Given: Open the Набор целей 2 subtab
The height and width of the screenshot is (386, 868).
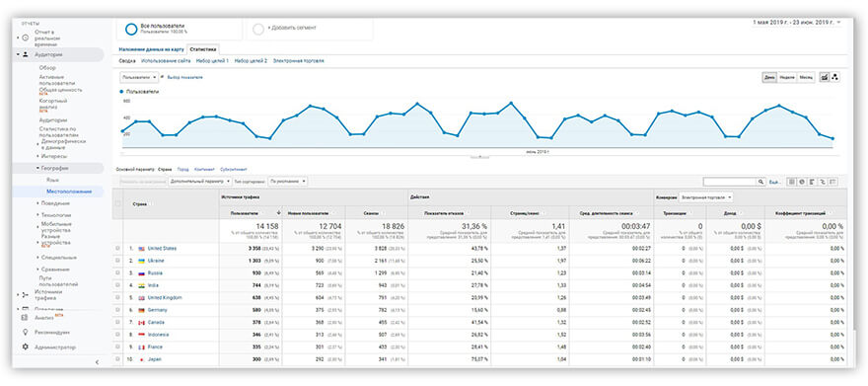Looking at the screenshot, I should (251, 61).
